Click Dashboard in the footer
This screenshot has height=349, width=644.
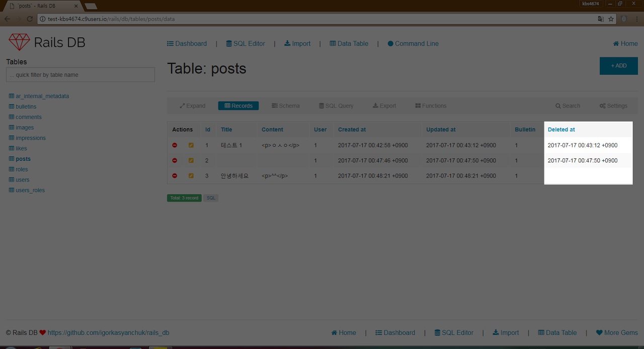[395, 333]
